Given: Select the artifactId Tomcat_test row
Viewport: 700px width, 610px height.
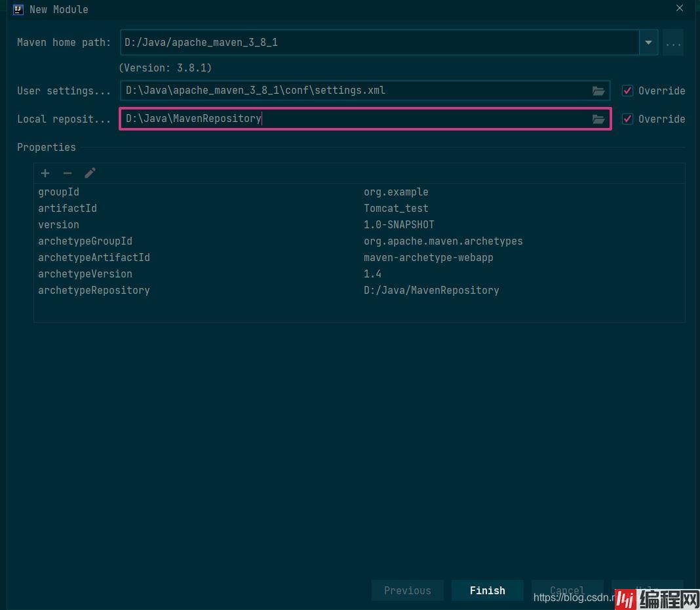Looking at the screenshot, I should 197,209.
